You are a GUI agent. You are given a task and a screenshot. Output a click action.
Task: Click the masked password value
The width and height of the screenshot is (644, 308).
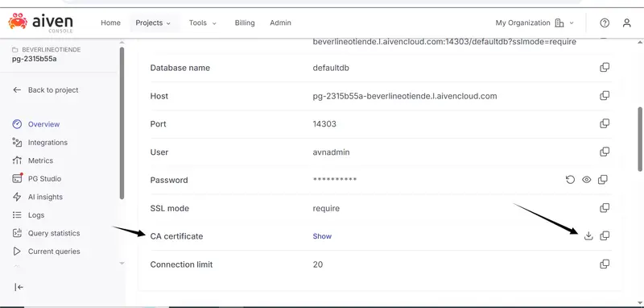pos(335,180)
